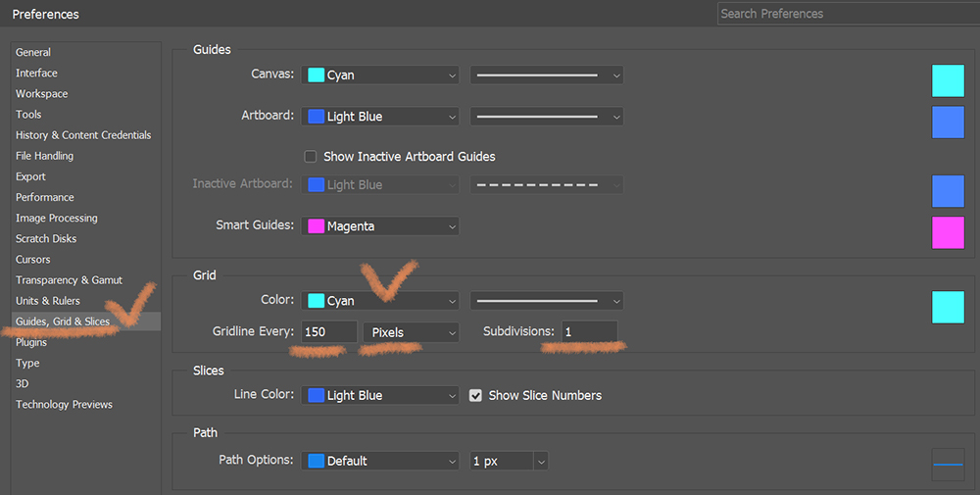Switch to Type preferences
This screenshot has height=495, width=980.
pos(27,363)
